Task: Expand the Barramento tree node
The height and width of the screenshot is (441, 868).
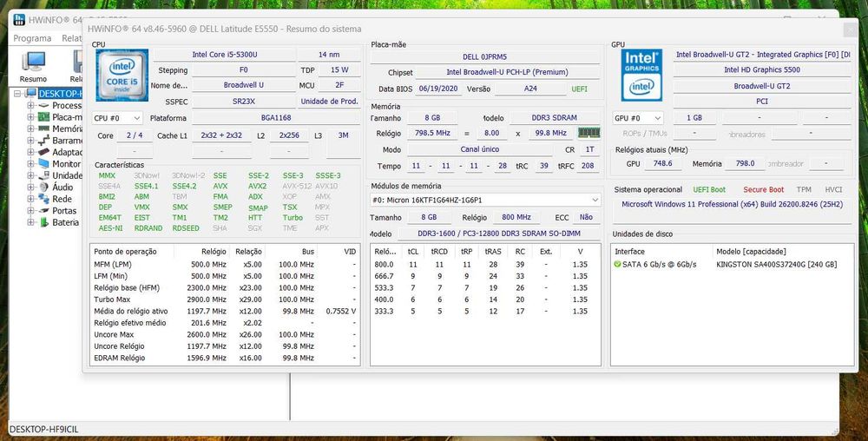Action: (x=30, y=141)
